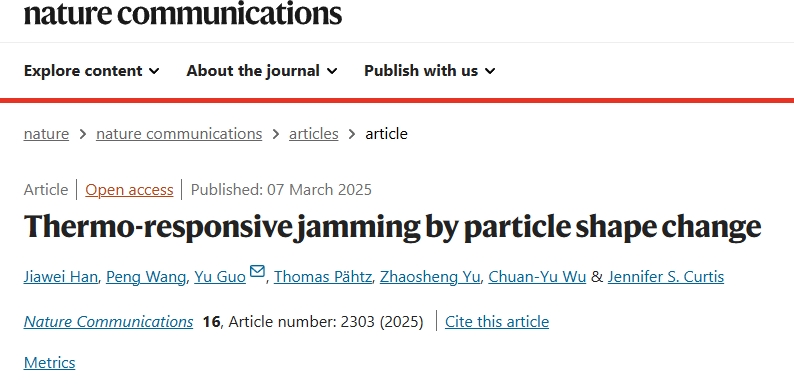
Task: Select author Peng Wang
Action: coord(146,277)
